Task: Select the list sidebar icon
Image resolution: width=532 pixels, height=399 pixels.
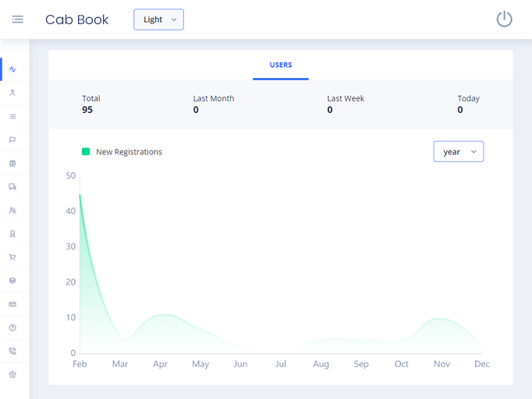Action: pos(12,116)
